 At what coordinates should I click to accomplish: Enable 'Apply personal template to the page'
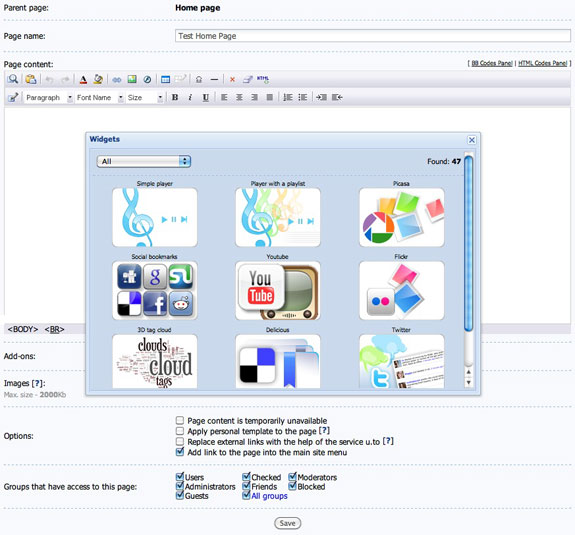[x=180, y=430]
